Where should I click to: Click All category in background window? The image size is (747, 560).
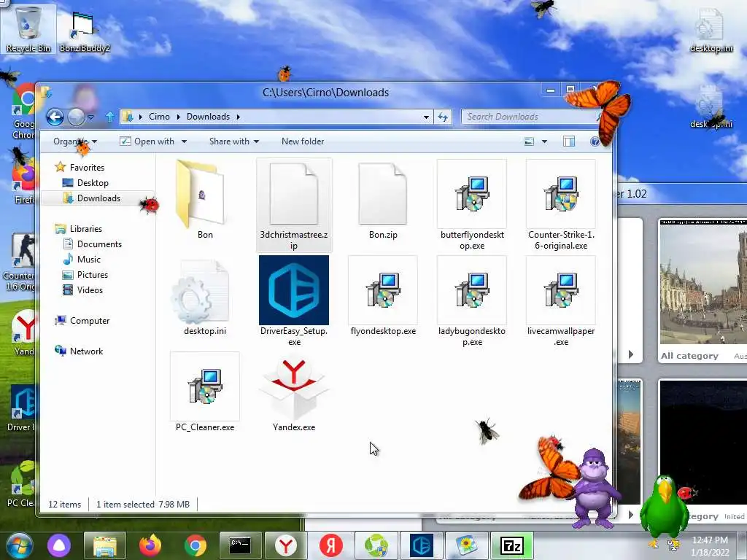689,356
